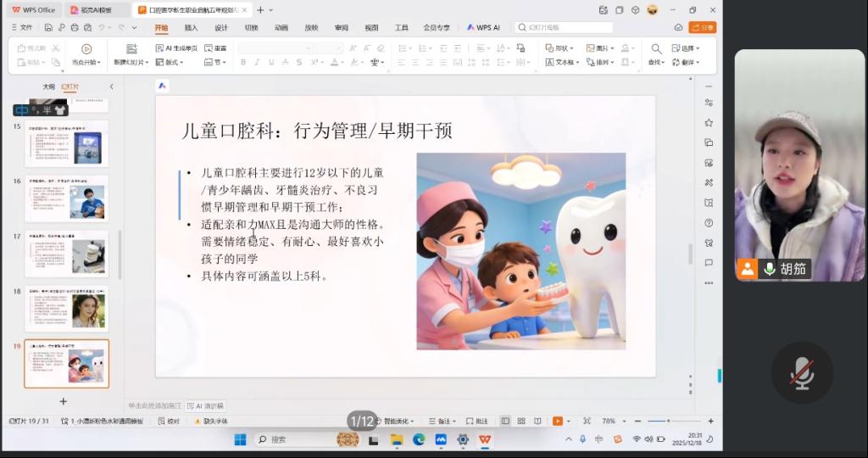This screenshot has width=868, height=458.
Task: Switch to slide sorter grid view icon
Action: (521, 421)
